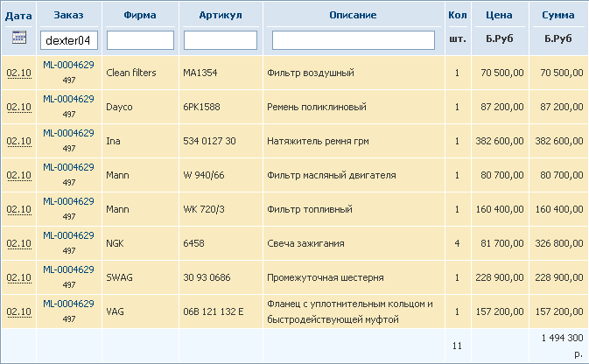This screenshot has width=589, height=364.
Task: Click the sum 326 800,00
Action: (559, 243)
